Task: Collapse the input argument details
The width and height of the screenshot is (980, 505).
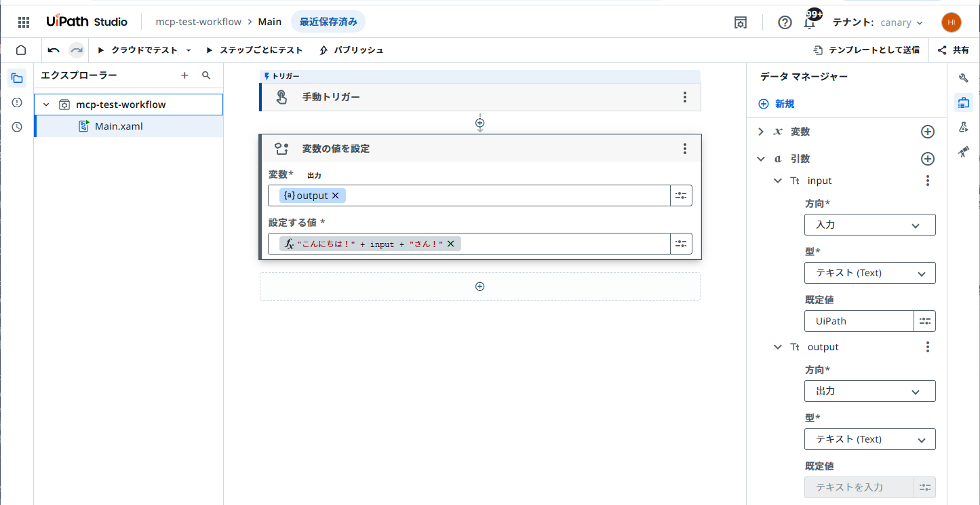Action: (x=778, y=181)
